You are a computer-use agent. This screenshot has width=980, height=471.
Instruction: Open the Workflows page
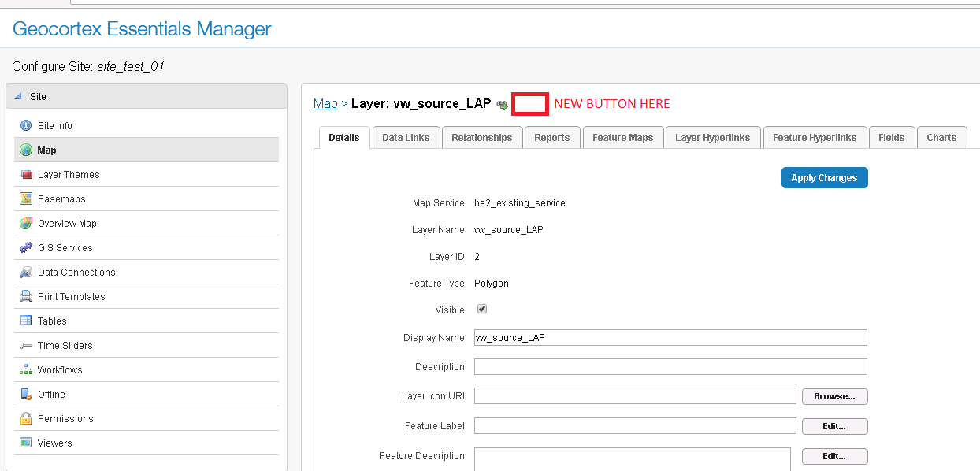pos(147,369)
